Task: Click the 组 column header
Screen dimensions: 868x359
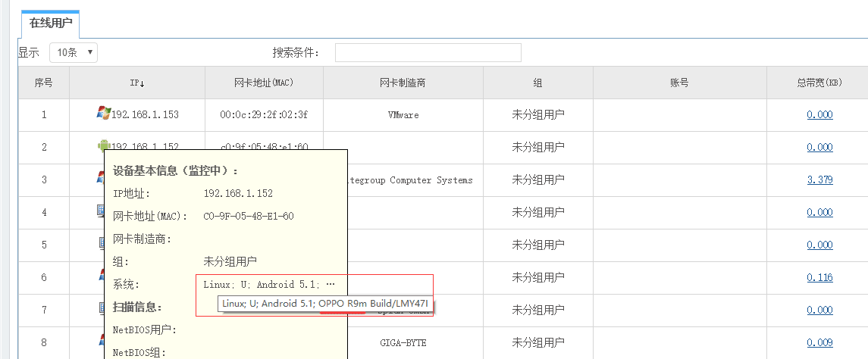Action: [537, 83]
